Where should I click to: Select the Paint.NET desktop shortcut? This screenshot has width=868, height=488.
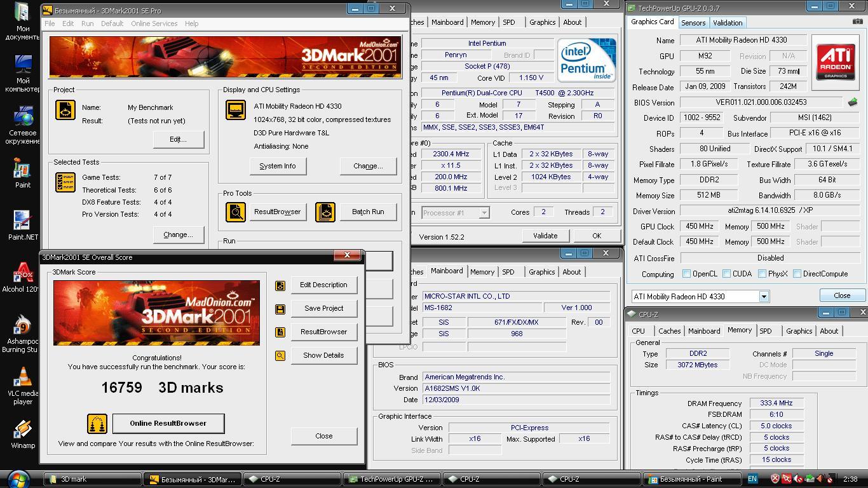point(22,226)
